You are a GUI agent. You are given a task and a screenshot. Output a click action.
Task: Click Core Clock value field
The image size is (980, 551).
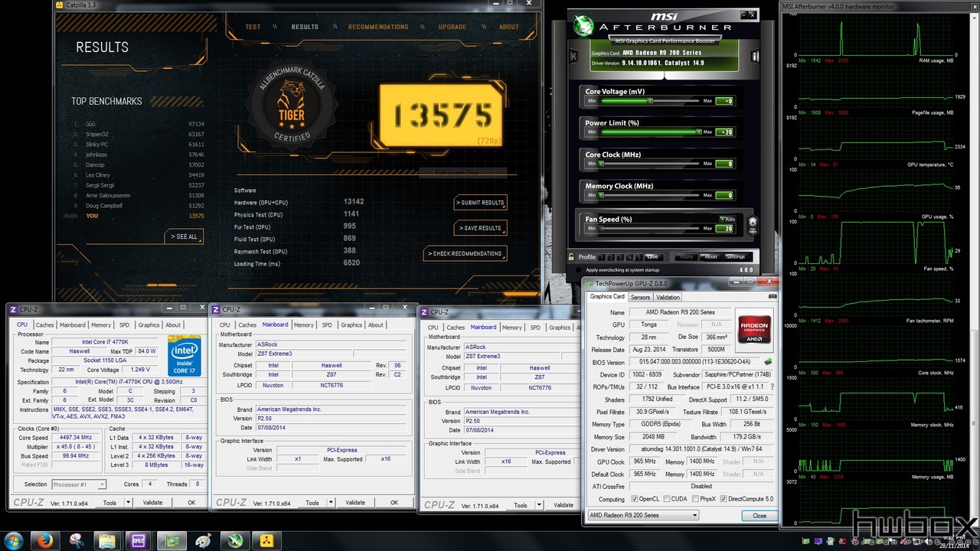click(x=724, y=164)
